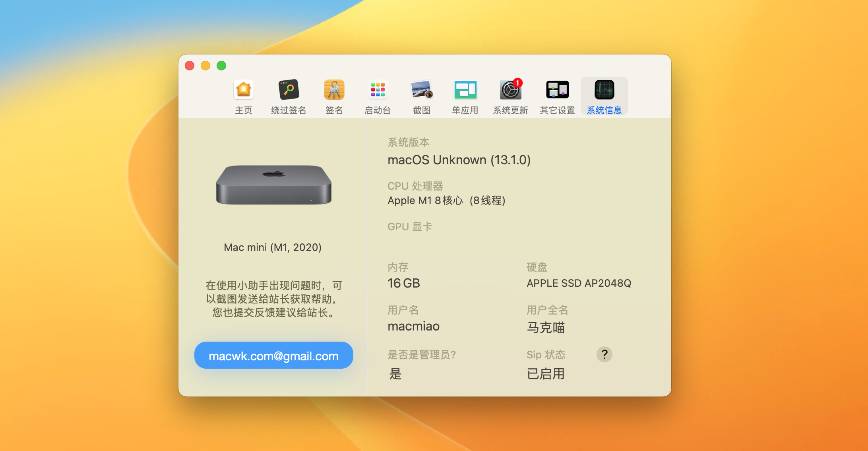Click the Sip status question mark help button

(604, 354)
